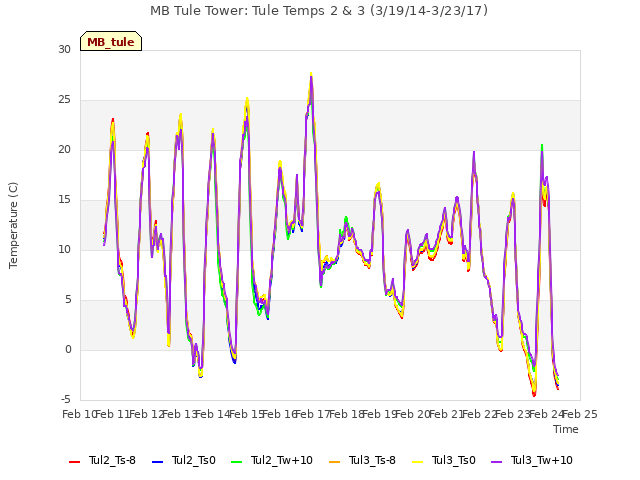The image size is (640, 480).
Task: Click the lowest temperature dip near Feb 24
Action: pyautogui.click(x=534, y=394)
